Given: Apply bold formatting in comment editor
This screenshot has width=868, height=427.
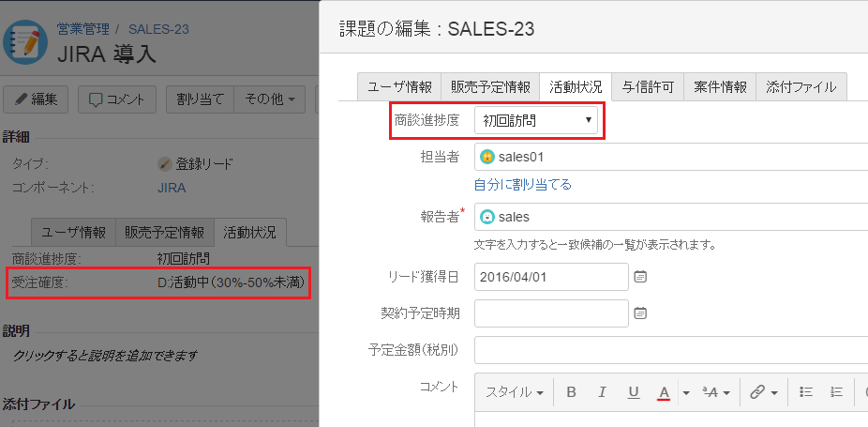Looking at the screenshot, I should (x=571, y=392).
